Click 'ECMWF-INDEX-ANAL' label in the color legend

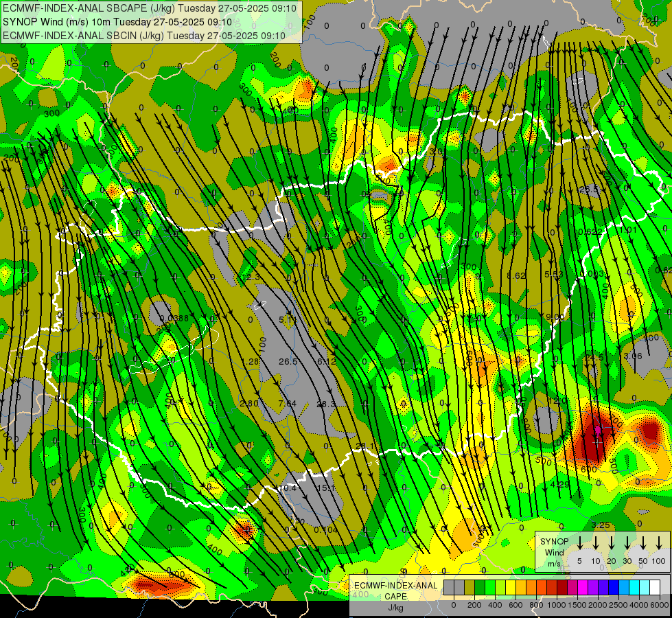pos(395,586)
